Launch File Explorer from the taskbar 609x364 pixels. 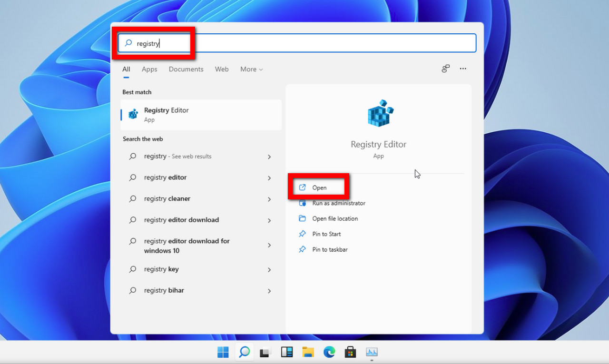(308, 352)
